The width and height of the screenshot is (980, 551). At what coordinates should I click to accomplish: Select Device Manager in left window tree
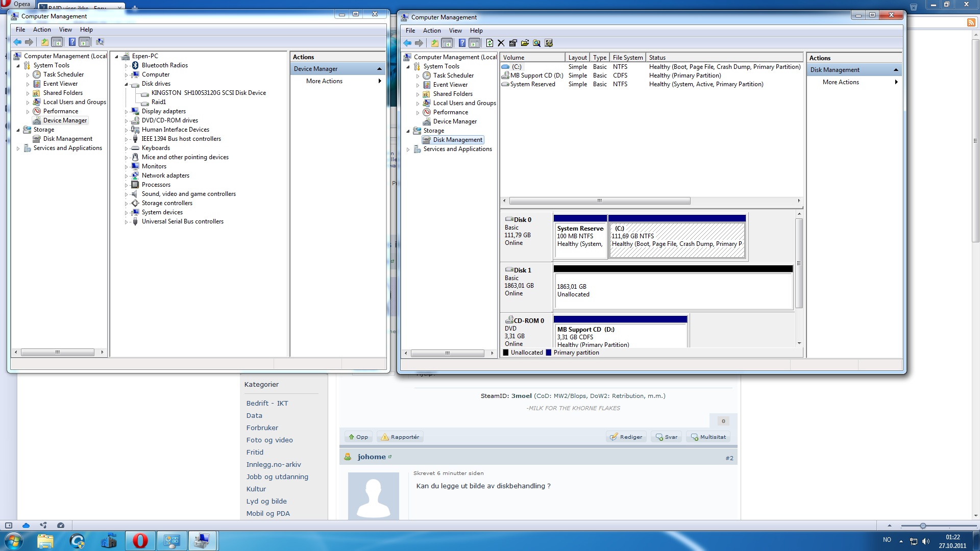(65, 120)
